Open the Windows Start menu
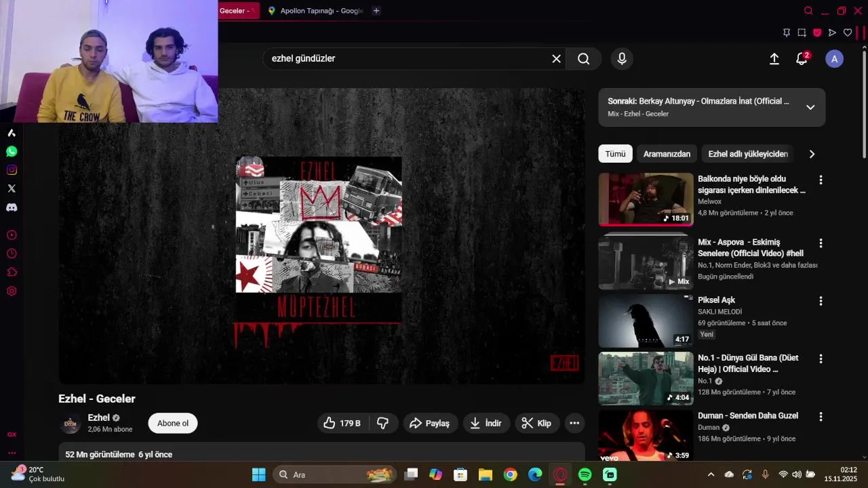This screenshot has width=868, height=488. pyautogui.click(x=259, y=474)
